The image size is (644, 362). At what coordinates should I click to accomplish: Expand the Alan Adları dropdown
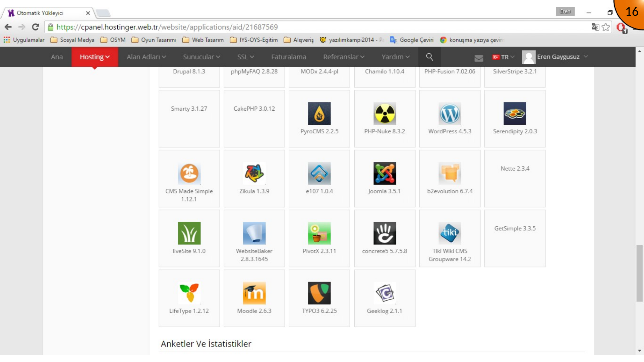click(x=146, y=57)
